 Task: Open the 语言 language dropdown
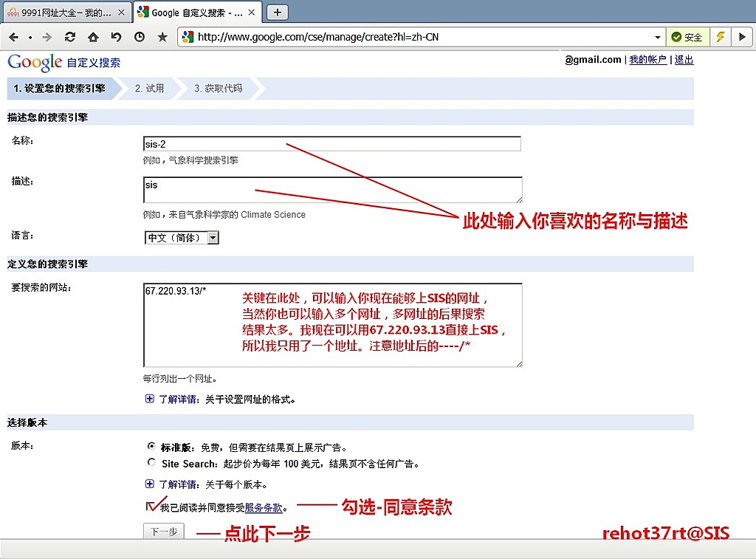click(182, 237)
